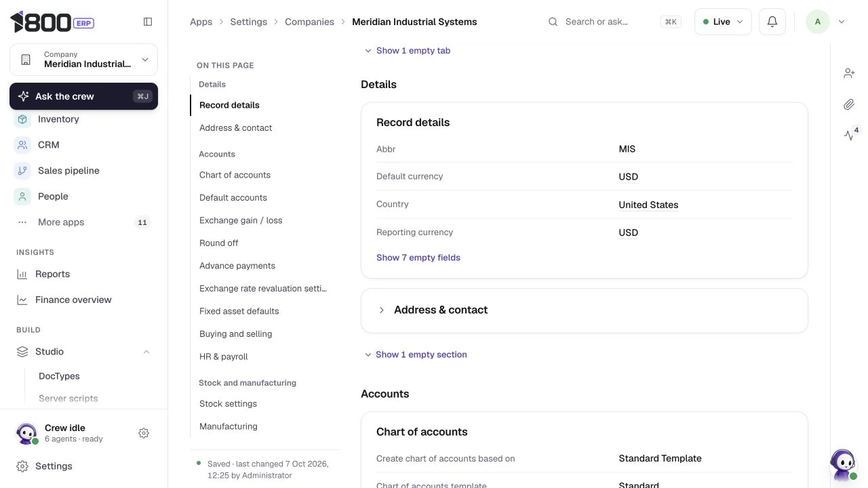Open the user account menu chevron
The height and width of the screenshot is (488, 868).
[x=842, y=22]
